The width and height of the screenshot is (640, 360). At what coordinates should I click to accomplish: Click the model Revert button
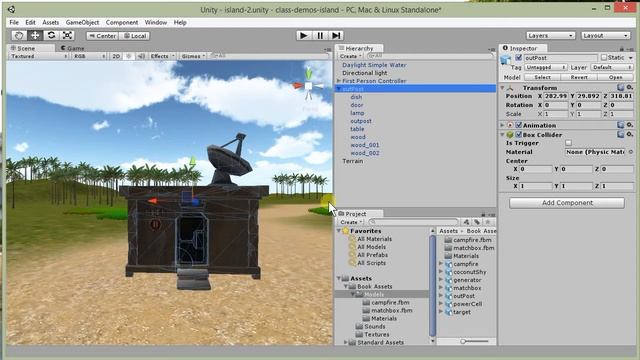pos(579,77)
